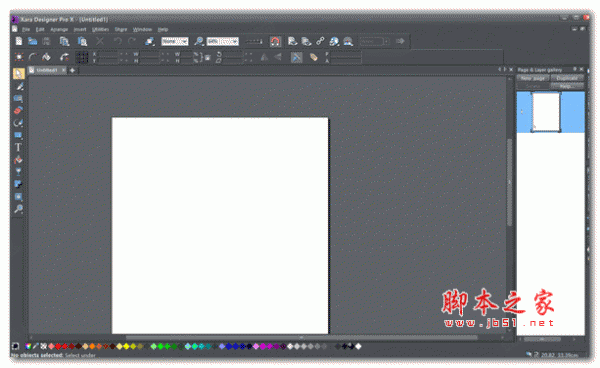
Task: Click the Save icon
Action: pos(47,41)
